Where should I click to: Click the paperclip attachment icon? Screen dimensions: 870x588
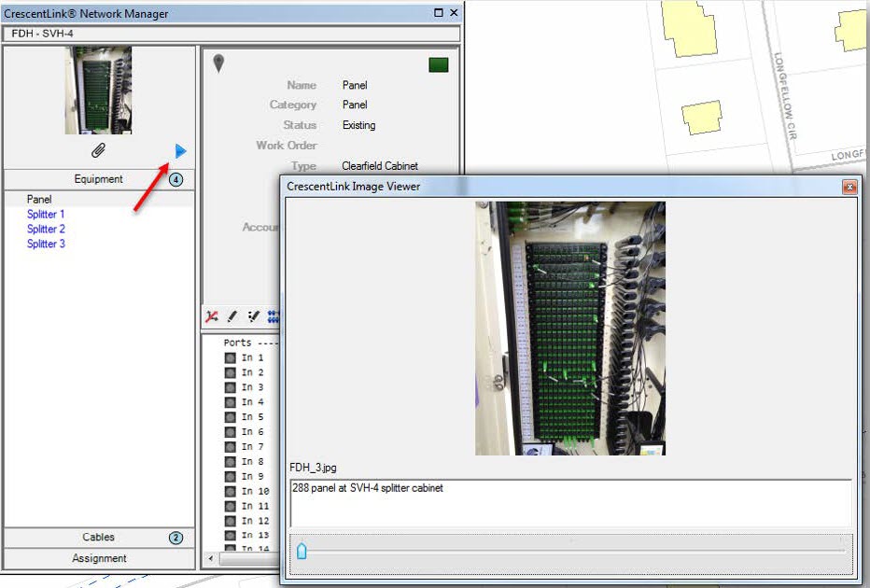pyautogui.click(x=98, y=150)
